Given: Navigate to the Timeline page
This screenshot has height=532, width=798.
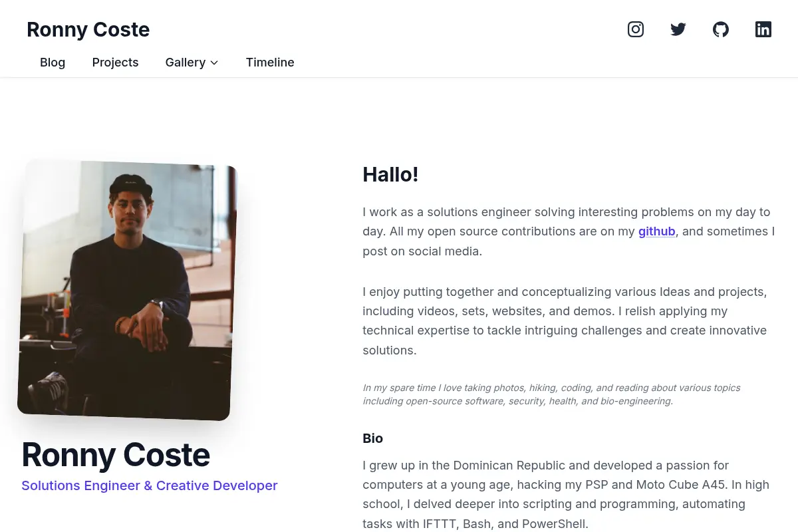Looking at the screenshot, I should (x=270, y=63).
